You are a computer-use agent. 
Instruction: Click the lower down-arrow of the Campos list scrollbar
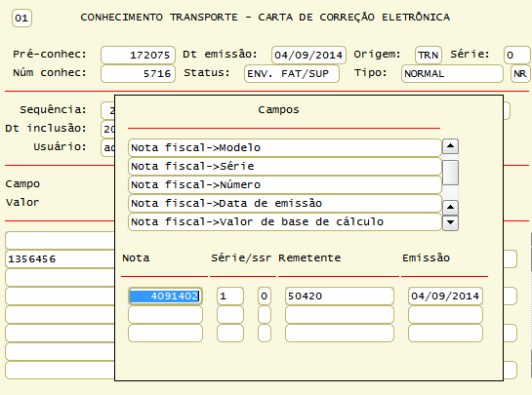pyautogui.click(x=450, y=222)
